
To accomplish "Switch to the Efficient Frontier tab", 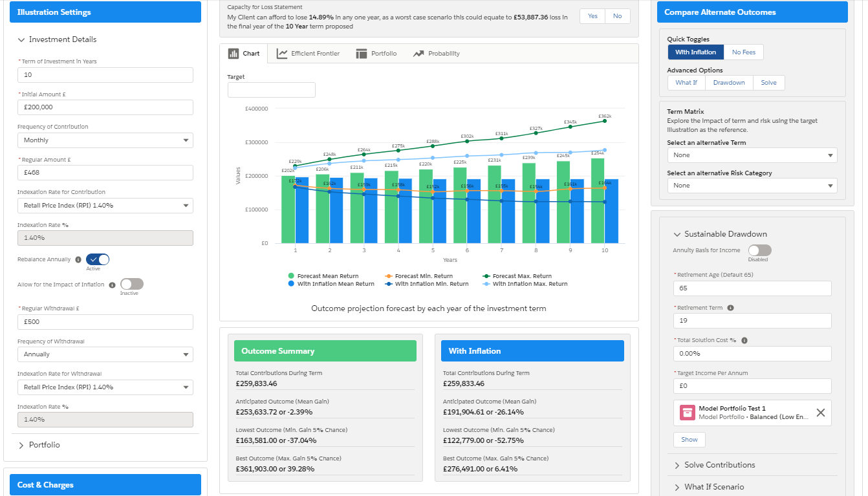I will [x=308, y=54].
